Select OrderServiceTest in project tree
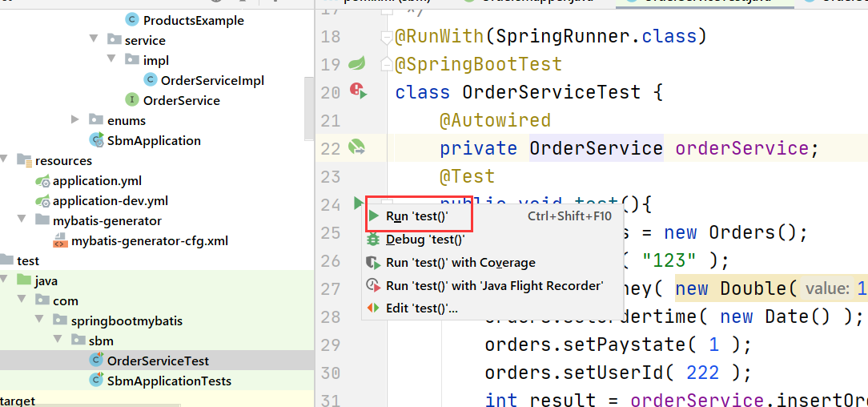The image size is (868, 407). pos(158,361)
